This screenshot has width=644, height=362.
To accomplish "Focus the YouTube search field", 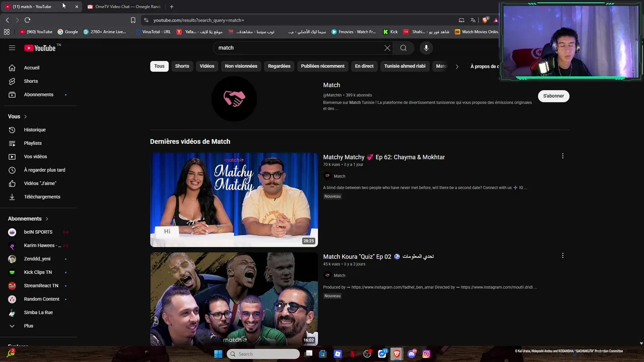I will click(299, 48).
